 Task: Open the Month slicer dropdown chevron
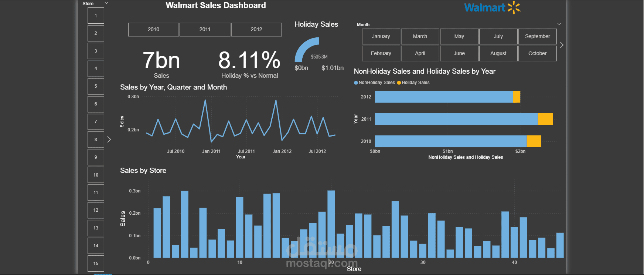pyautogui.click(x=559, y=24)
